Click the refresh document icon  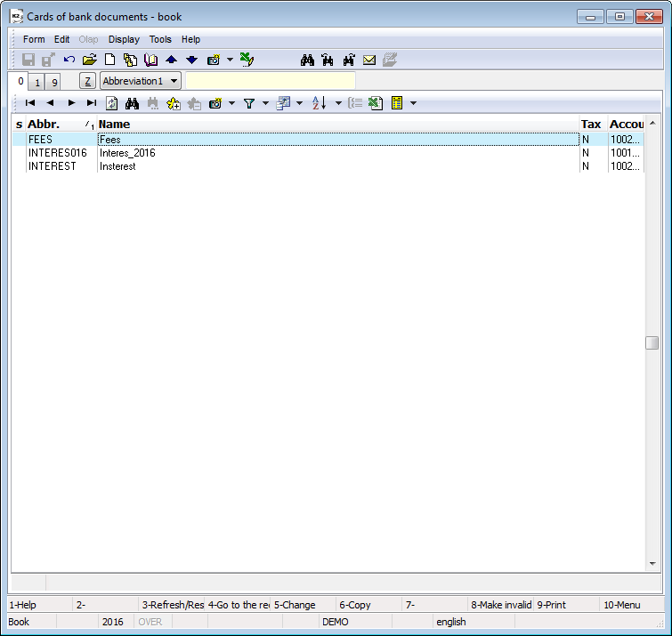112,103
